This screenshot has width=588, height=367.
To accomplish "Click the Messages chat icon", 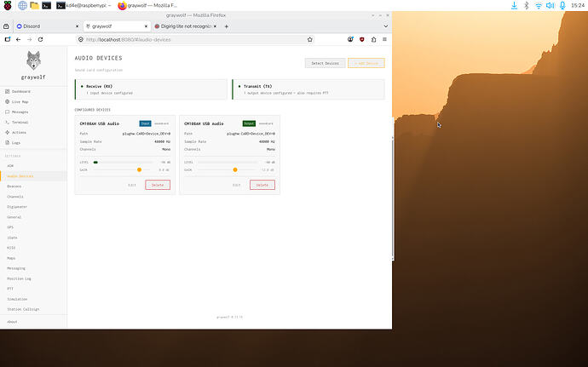I will point(7,112).
